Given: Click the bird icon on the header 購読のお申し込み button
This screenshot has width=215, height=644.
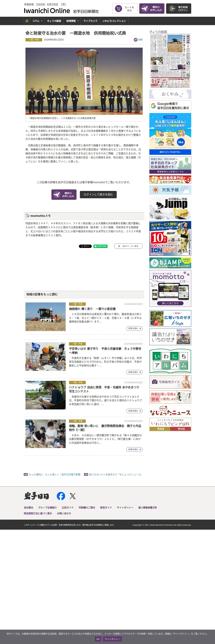Looking at the screenshot, I should click(x=145, y=9).
